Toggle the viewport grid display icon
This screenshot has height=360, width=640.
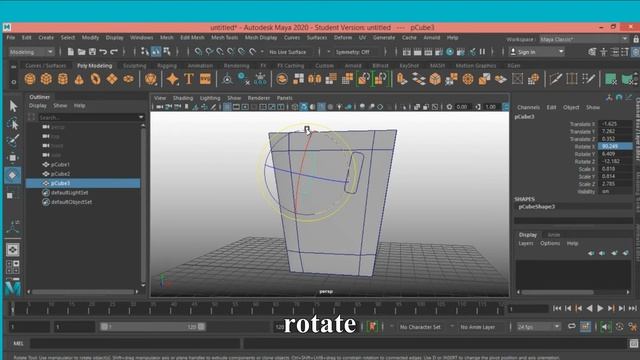coord(227,107)
